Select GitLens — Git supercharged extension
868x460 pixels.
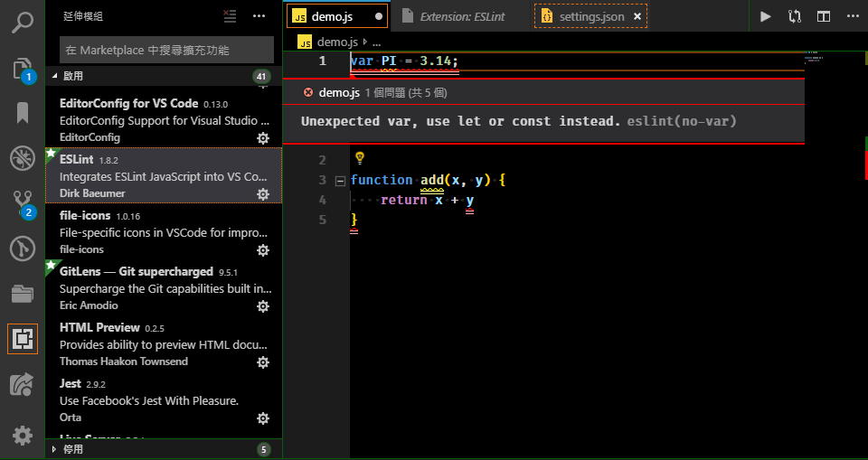coord(164,287)
